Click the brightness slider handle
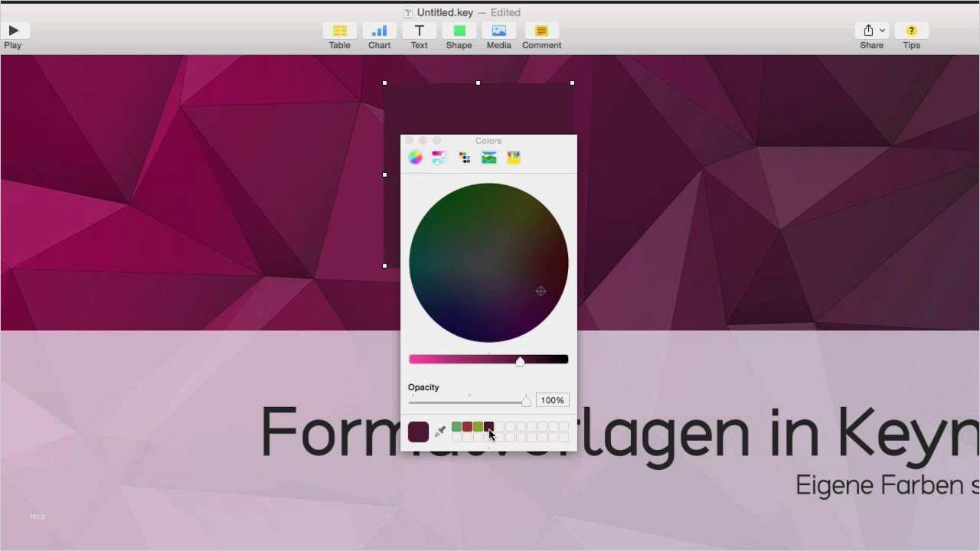Image resolution: width=980 pixels, height=551 pixels. pyautogui.click(x=520, y=361)
